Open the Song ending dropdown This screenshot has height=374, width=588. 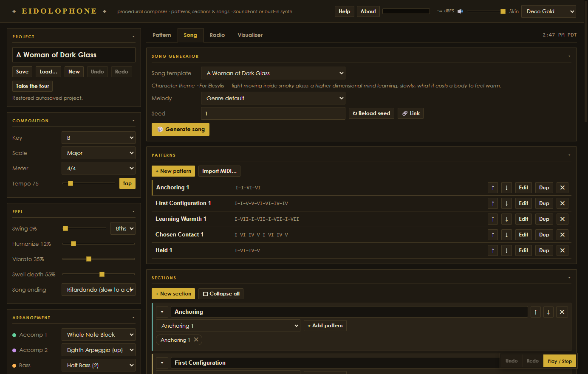point(99,290)
